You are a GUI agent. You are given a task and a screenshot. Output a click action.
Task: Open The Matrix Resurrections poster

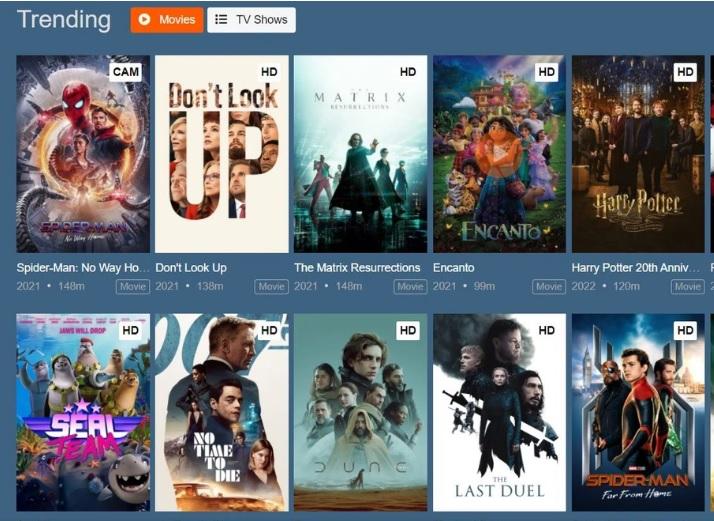pos(361,154)
